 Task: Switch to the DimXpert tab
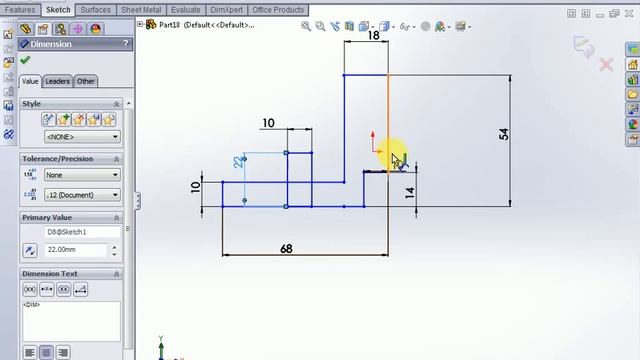pyautogui.click(x=227, y=10)
